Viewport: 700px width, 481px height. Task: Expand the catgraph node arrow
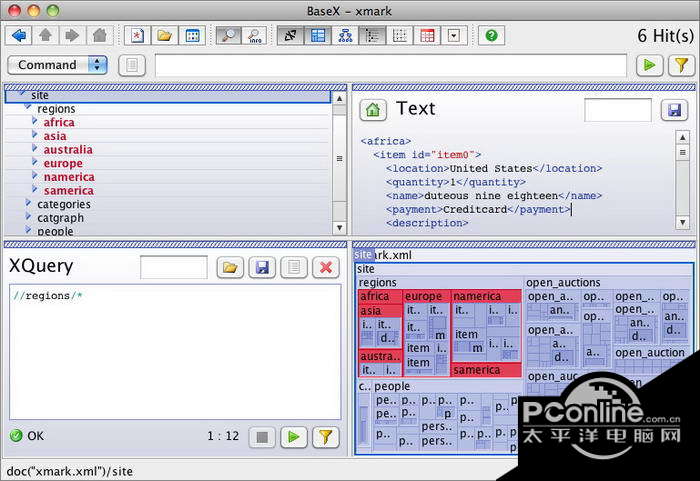[x=29, y=217]
